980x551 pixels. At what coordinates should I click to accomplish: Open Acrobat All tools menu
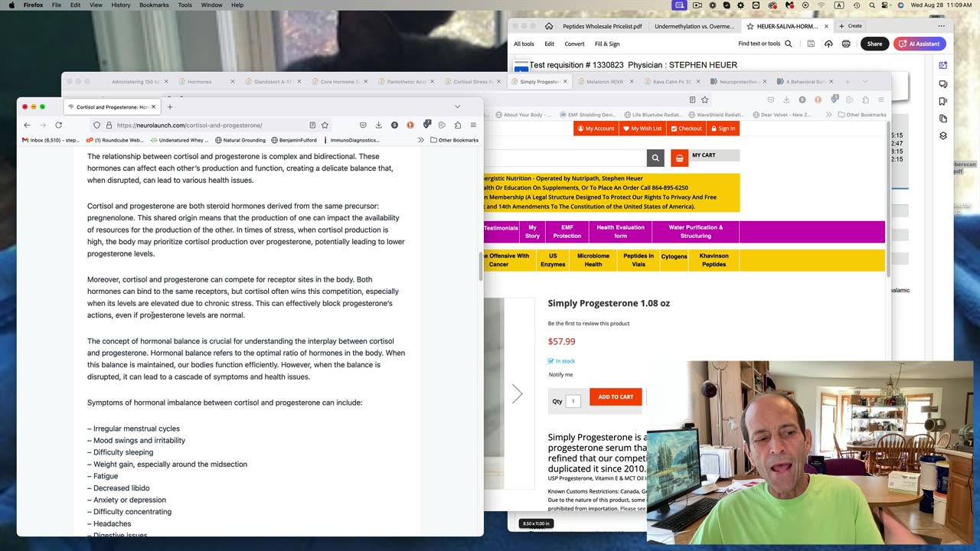pos(524,44)
